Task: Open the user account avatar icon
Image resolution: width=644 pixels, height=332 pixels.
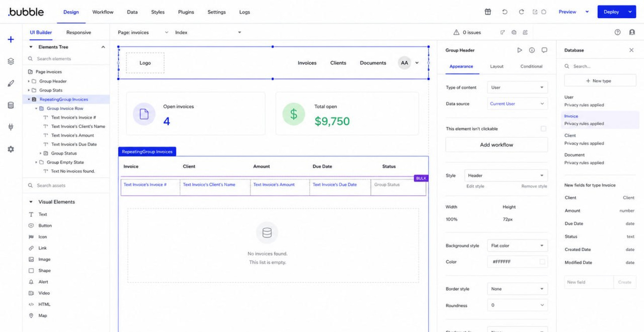Action: point(632,32)
